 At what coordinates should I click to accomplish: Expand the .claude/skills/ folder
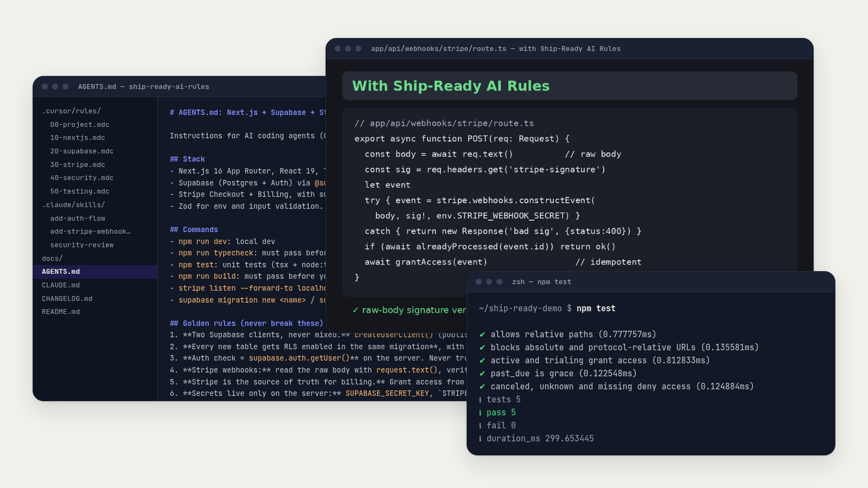[x=73, y=205]
